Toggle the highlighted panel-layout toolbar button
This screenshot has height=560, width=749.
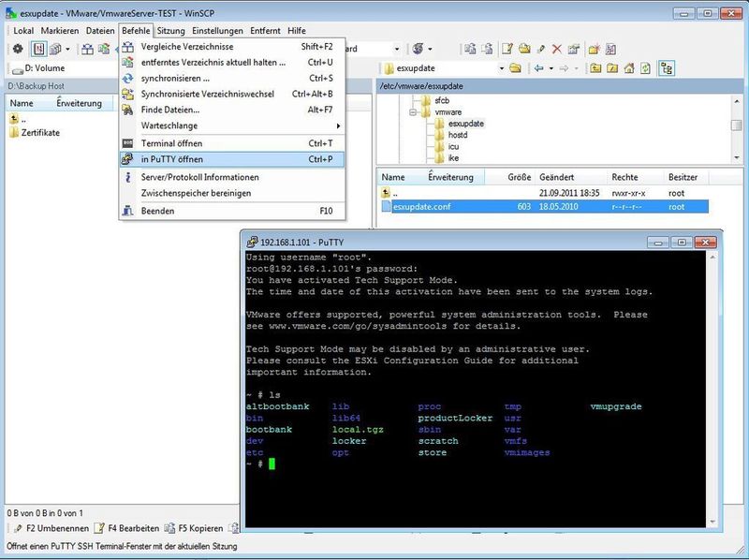point(38,49)
